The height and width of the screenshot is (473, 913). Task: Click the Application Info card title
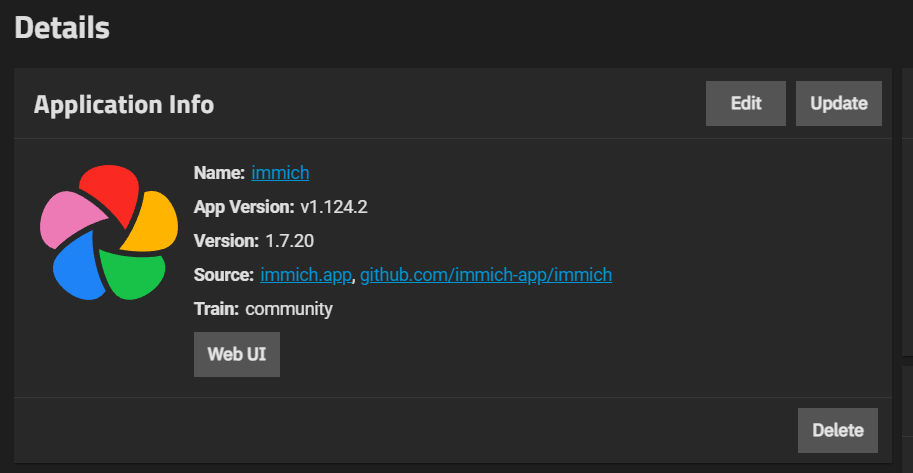pyautogui.click(x=123, y=105)
